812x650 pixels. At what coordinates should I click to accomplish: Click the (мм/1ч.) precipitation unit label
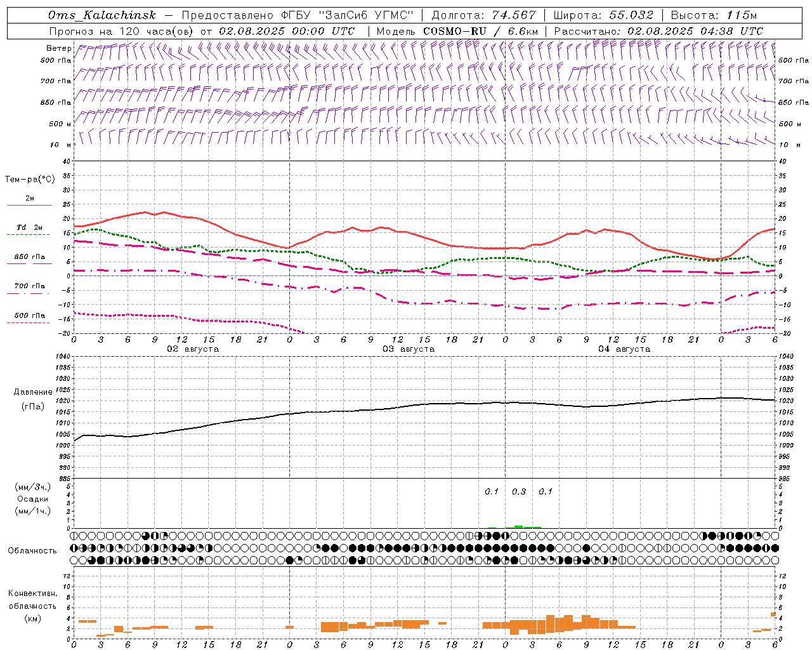pos(33,511)
